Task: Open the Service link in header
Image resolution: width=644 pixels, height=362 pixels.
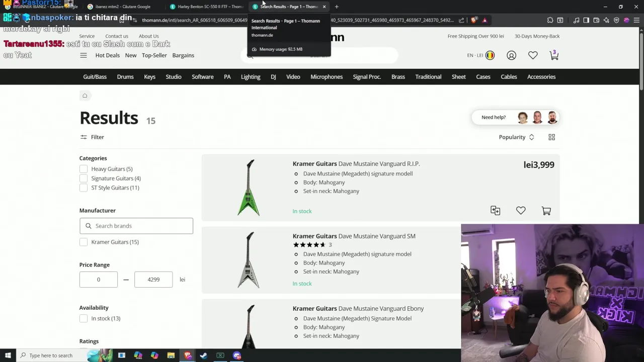Action: [87, 36]
